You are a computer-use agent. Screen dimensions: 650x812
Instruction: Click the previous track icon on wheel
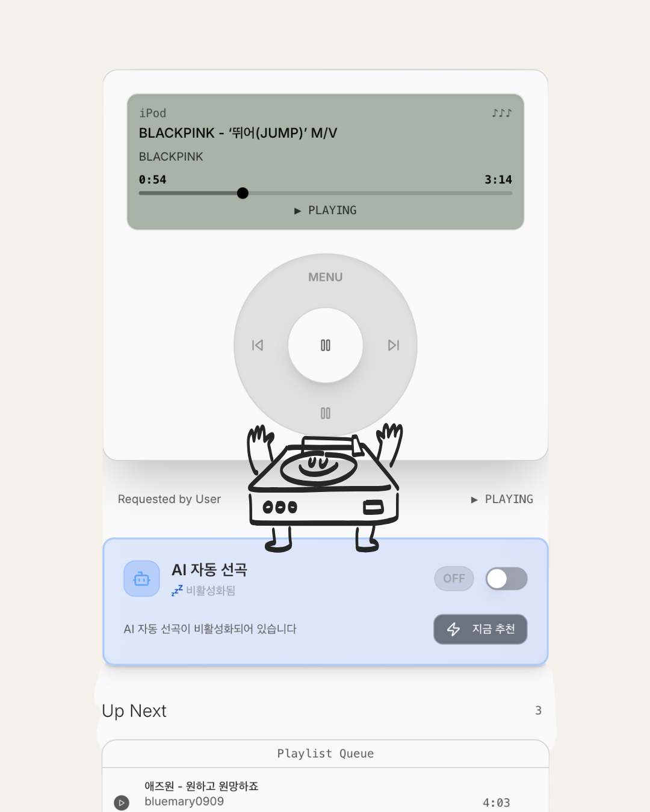click(258, 345)
